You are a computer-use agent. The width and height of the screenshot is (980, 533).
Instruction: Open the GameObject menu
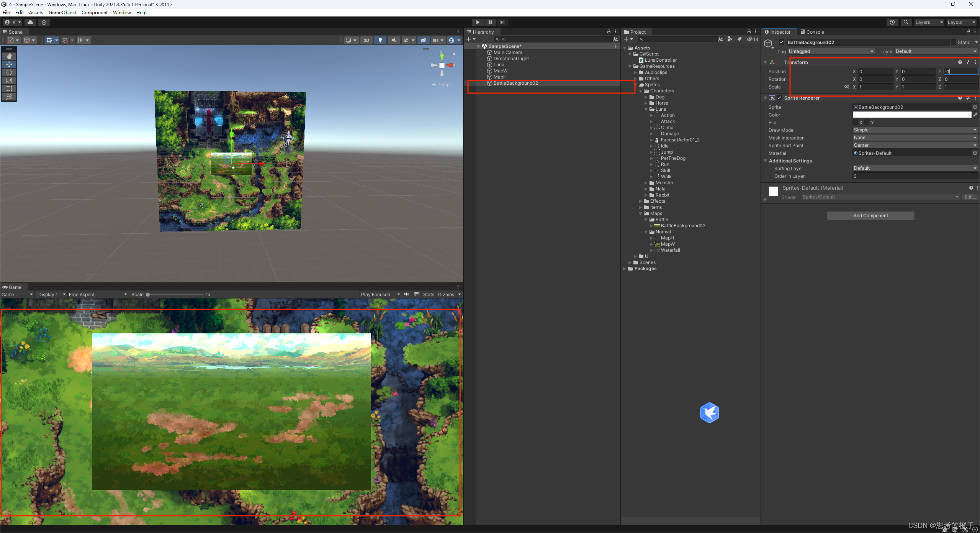(x=62, y=13)
